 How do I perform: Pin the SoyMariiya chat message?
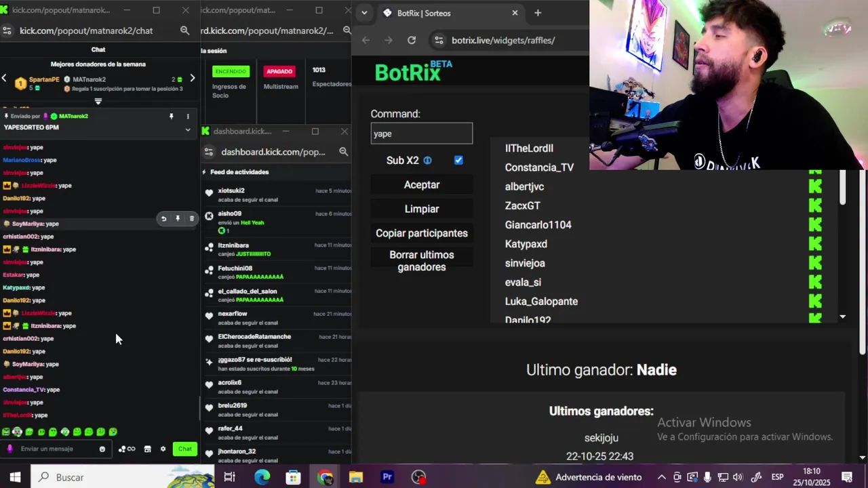[x=178, y=219]
